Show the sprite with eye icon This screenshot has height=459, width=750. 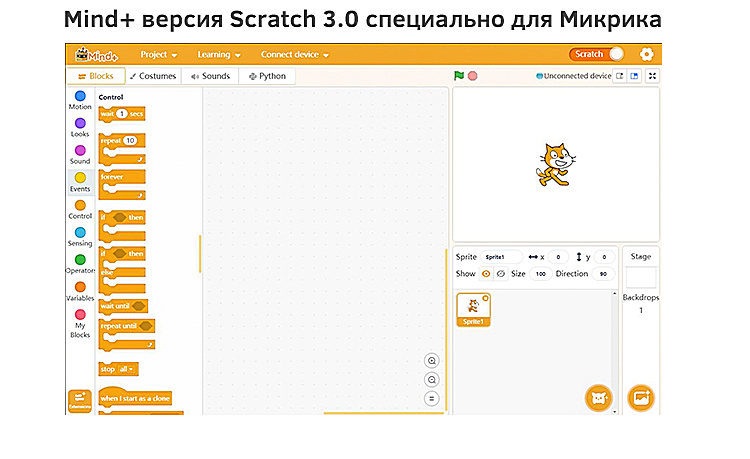tap(486, 274)
